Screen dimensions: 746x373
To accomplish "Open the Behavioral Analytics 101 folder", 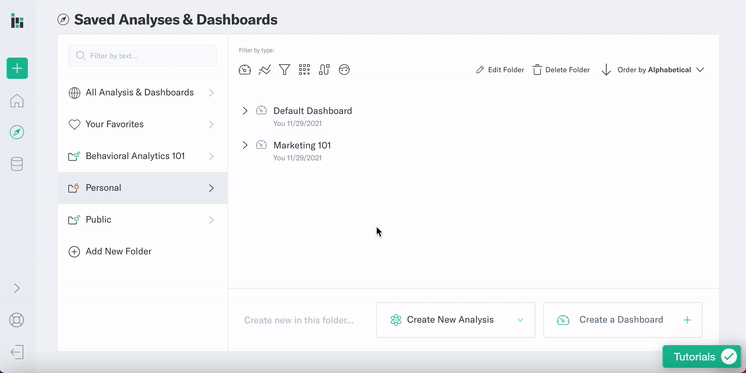I will pos(142,156).
